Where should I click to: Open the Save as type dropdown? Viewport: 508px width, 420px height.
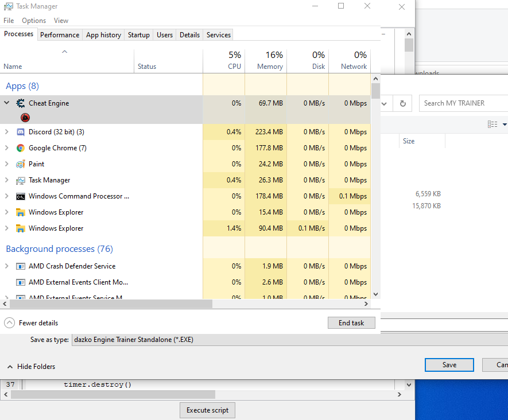point(287,340)
